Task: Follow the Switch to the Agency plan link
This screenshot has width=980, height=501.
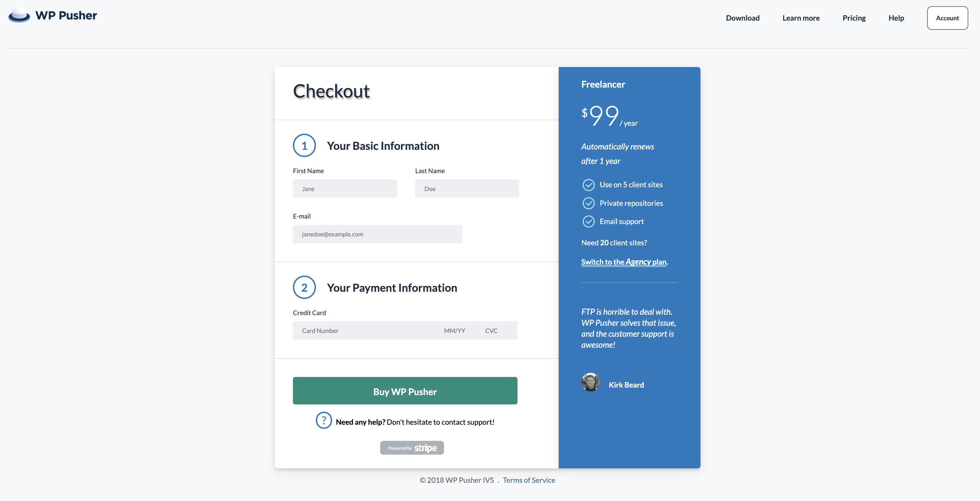Action: 624,262
